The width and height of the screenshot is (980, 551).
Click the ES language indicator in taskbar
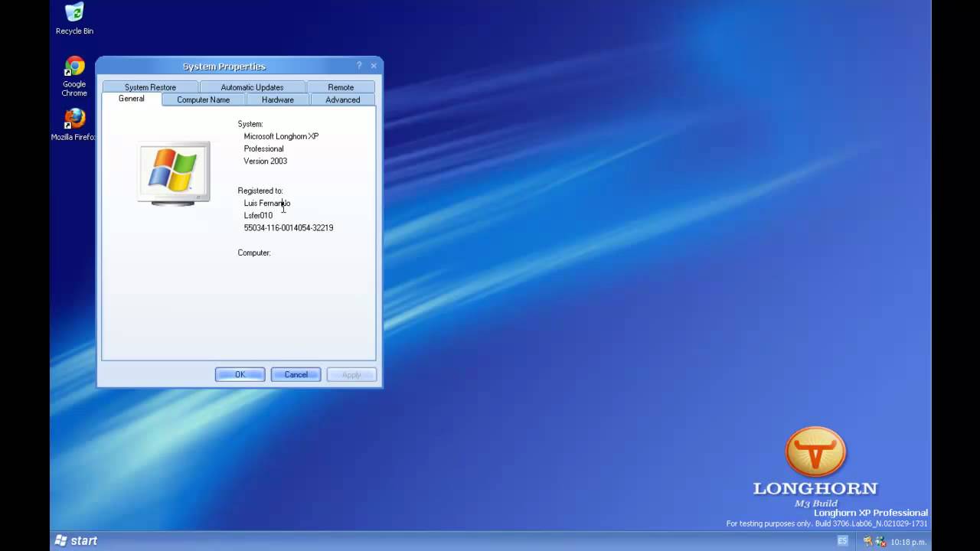842,541
